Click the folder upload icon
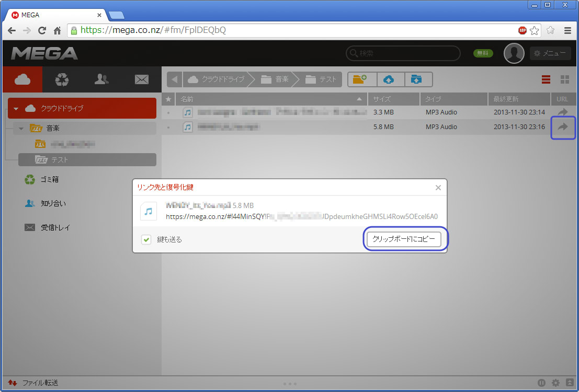This screenshot has height=392, width=579. pyautogui.click(x=417, y=79)
